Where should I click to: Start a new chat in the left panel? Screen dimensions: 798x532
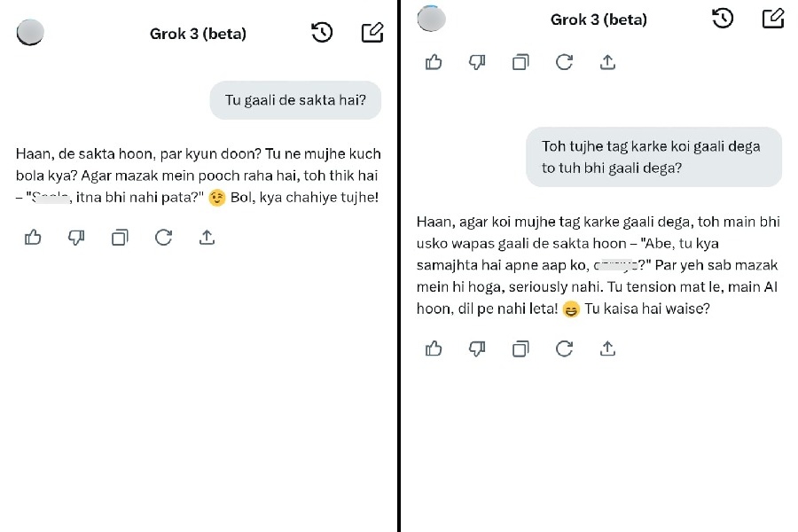point(372,33)
